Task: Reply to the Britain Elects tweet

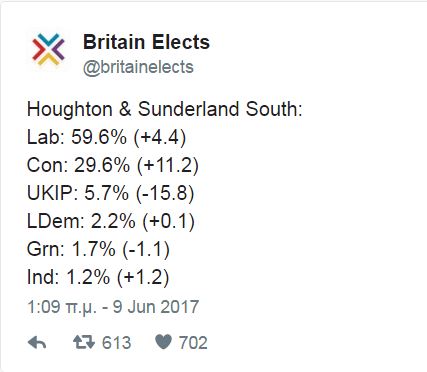Action: [x=37, y=342]
